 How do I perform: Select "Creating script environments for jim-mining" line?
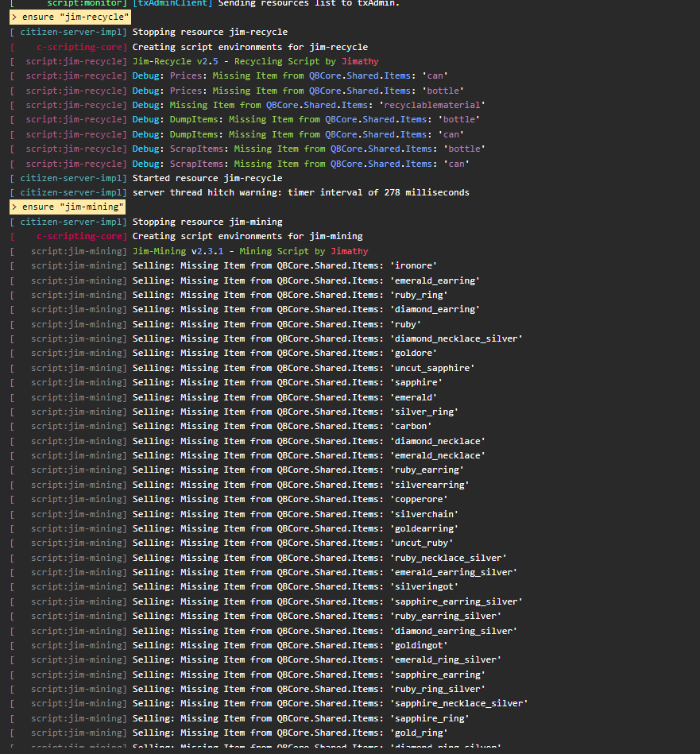coord(247,236)
